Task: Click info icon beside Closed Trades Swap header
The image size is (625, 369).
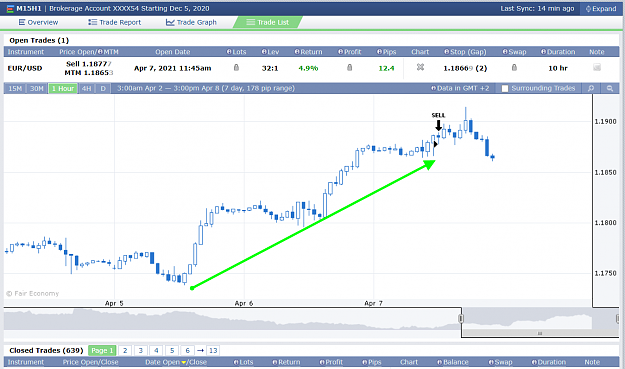Action: 491,362
